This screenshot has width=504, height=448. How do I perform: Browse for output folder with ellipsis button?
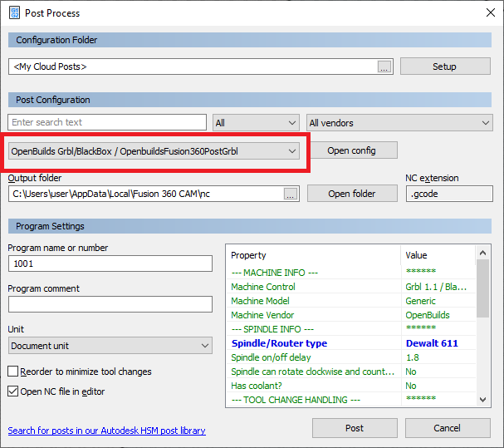(x=290, y=194)
